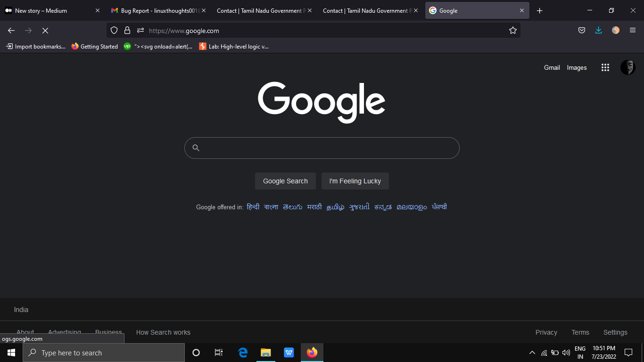The height and width of the screenshot is (362, 644).
Task: Click the ENG IN language indicator
Action: 580,353
